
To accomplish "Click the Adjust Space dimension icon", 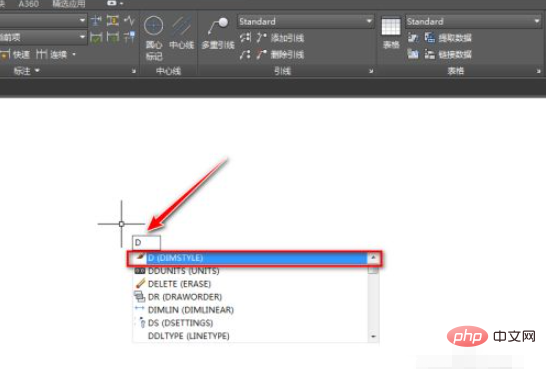I will point(112,21).
